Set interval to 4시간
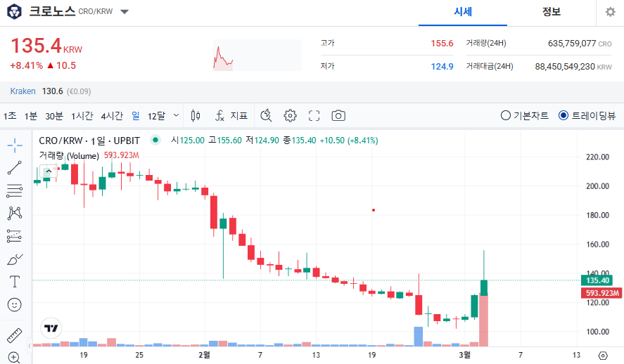Screen dimensions: 624x364 112,116
